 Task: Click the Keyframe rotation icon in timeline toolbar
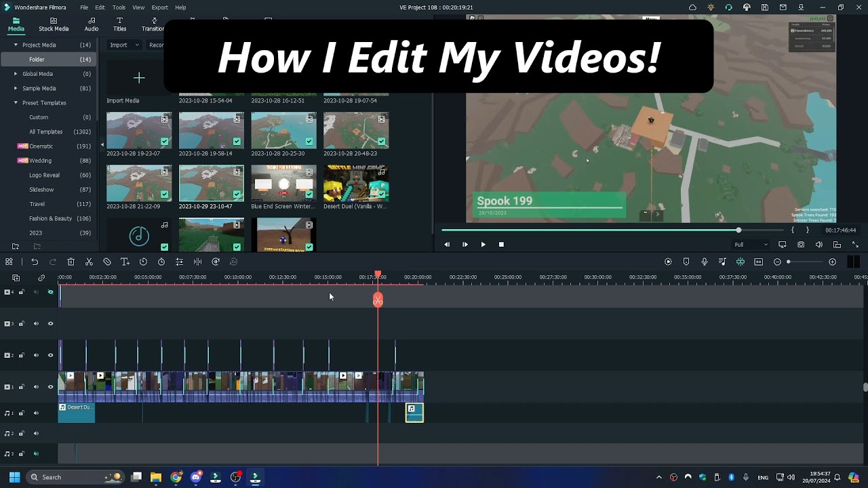pos(216,262)
